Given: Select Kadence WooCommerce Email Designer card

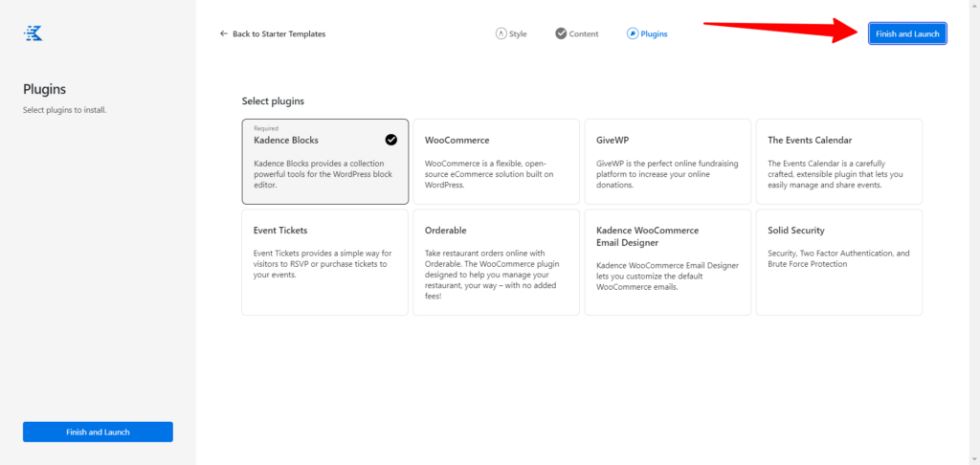Looking at the screenshot, I should 667,262.
